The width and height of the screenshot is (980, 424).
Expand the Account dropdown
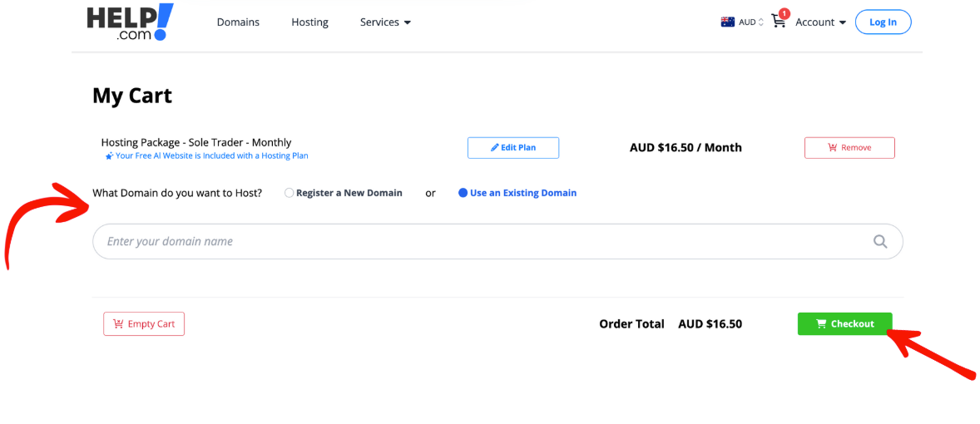820,22
